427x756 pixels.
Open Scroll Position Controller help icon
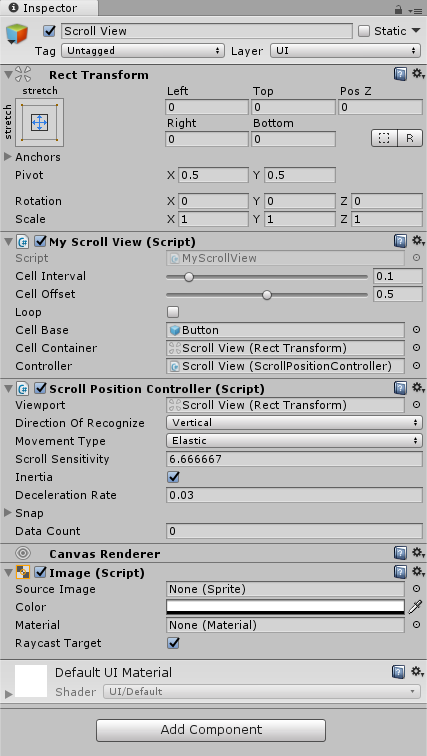tap(400, 388)
